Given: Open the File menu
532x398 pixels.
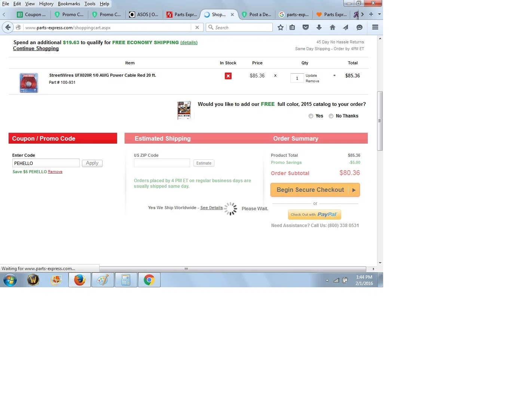Looking at the screenshot, I should pos(6,4).
